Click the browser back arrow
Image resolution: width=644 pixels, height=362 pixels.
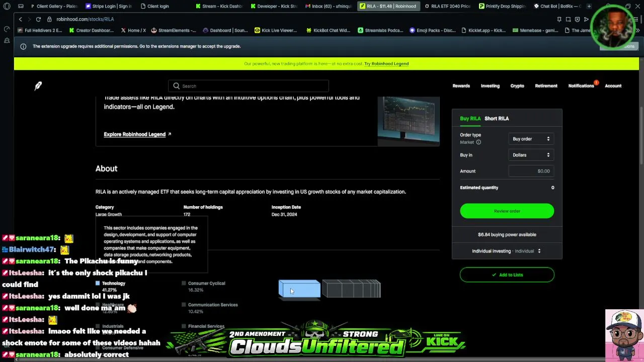[20, 19]
